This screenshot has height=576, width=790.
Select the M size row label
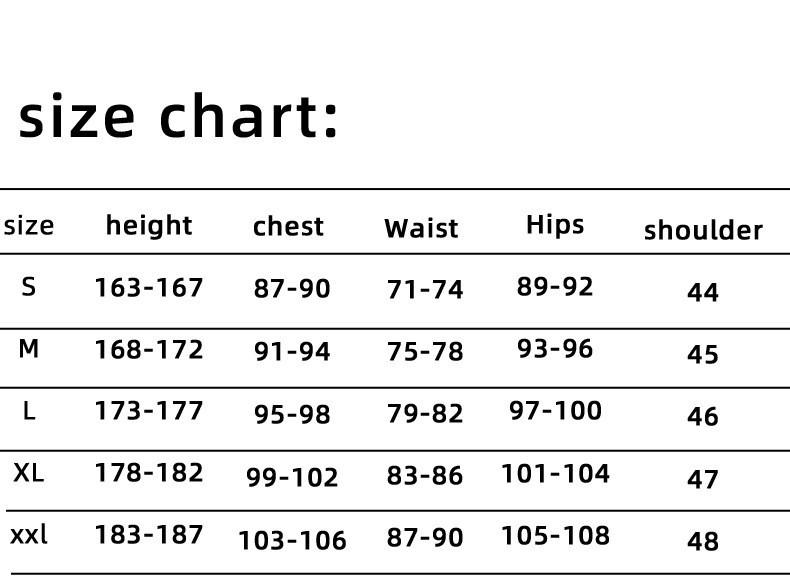click(x=28, y=349)
